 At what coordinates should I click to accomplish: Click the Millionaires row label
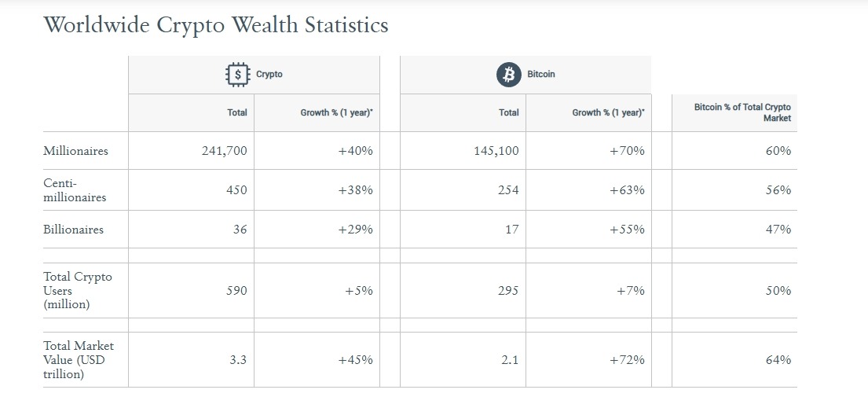75,151
